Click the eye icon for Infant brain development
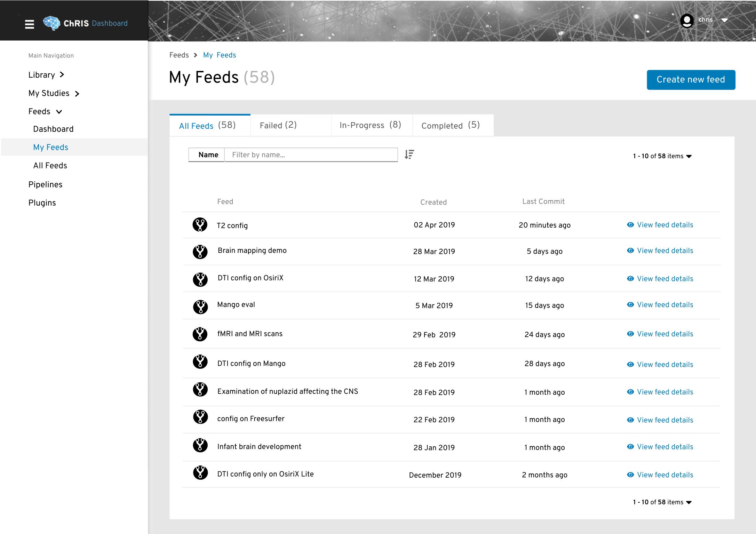The height and width of the screenshot is (534, 756). click(630, 447)
